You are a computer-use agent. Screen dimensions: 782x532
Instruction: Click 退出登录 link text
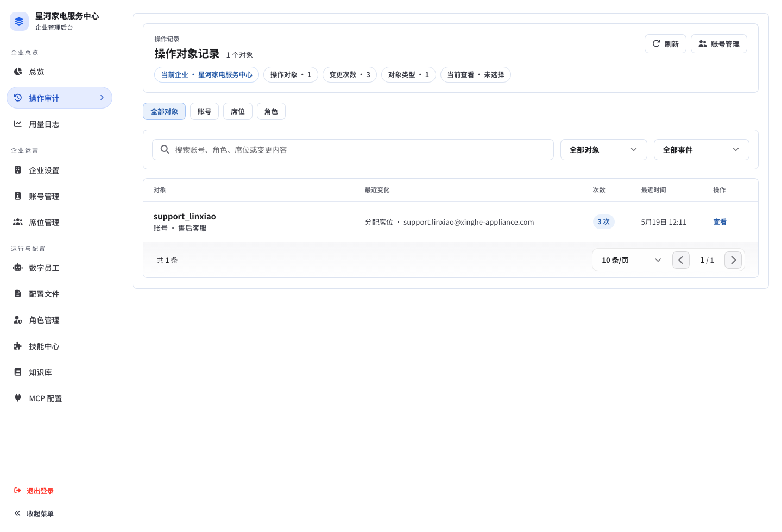(x=40, y=491)
